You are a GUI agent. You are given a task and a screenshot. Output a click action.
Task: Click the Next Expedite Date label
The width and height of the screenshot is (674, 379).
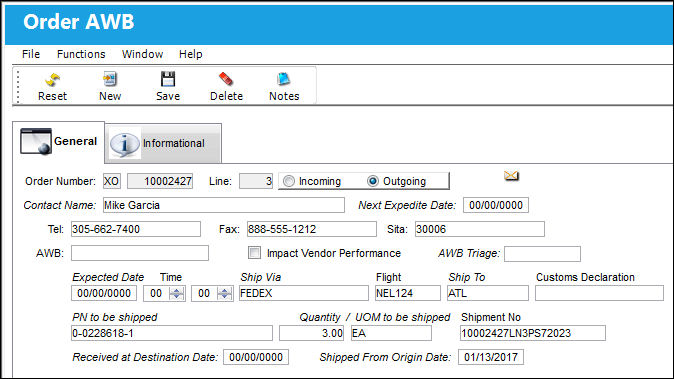407,205
